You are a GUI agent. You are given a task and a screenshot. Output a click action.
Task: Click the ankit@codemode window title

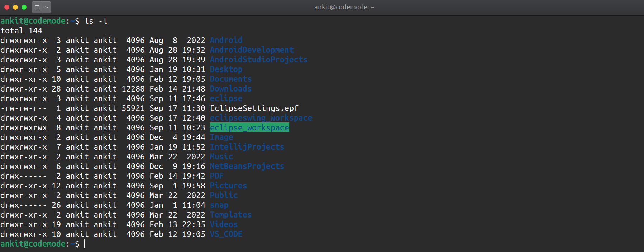(x=344, y=7)
